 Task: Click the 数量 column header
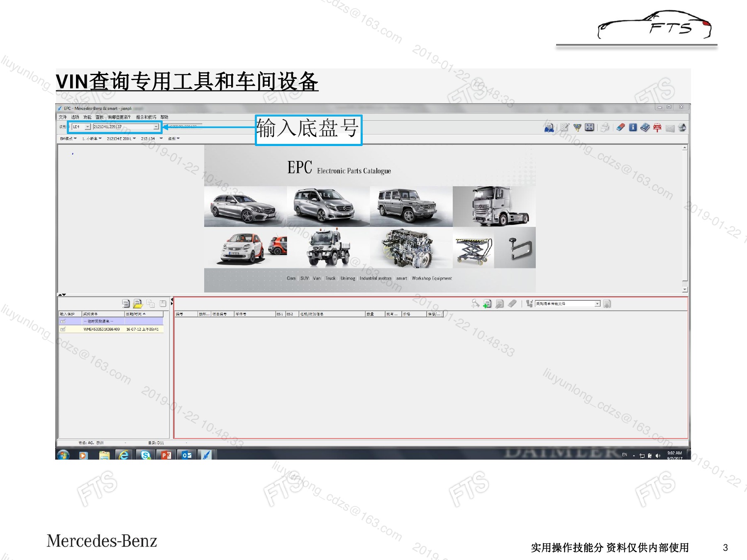(375, 314)
